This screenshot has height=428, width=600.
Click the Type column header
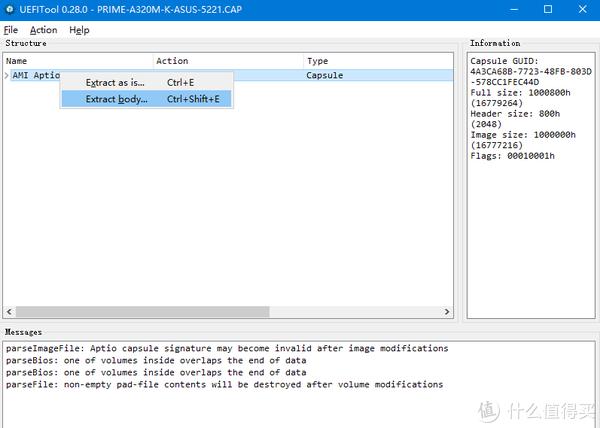tap(378, 61)
